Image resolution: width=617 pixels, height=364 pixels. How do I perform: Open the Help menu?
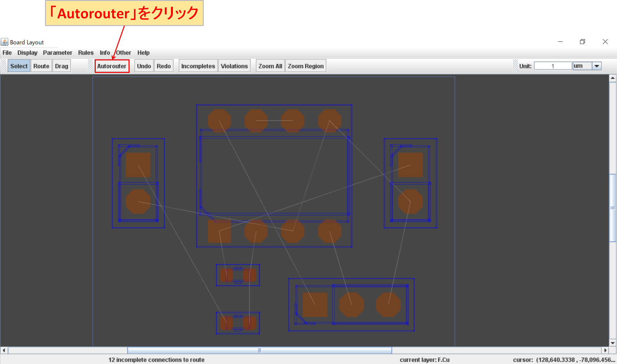point(143,53)
